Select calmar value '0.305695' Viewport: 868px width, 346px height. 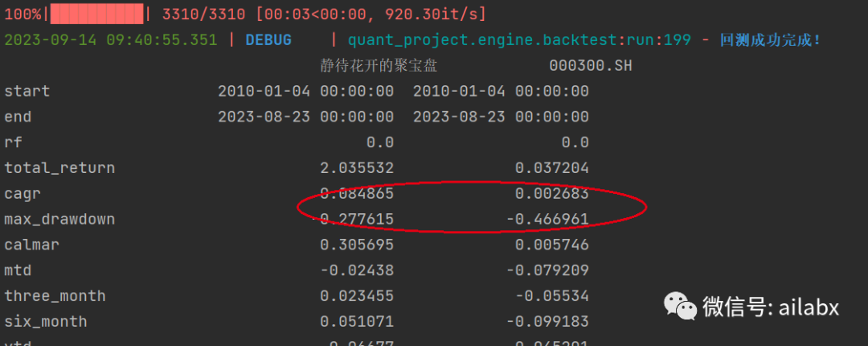tap(357, 245)
